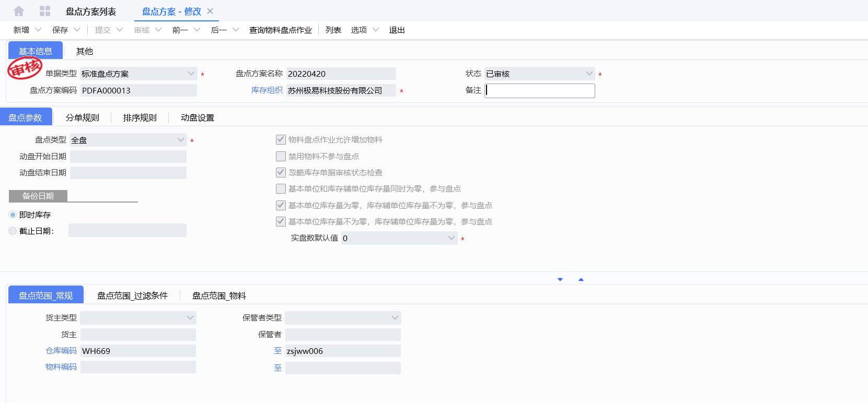Click the 至 field showing zsjww006
The width and height of the screenshot is (868, 403).
(x=343, y=351)
